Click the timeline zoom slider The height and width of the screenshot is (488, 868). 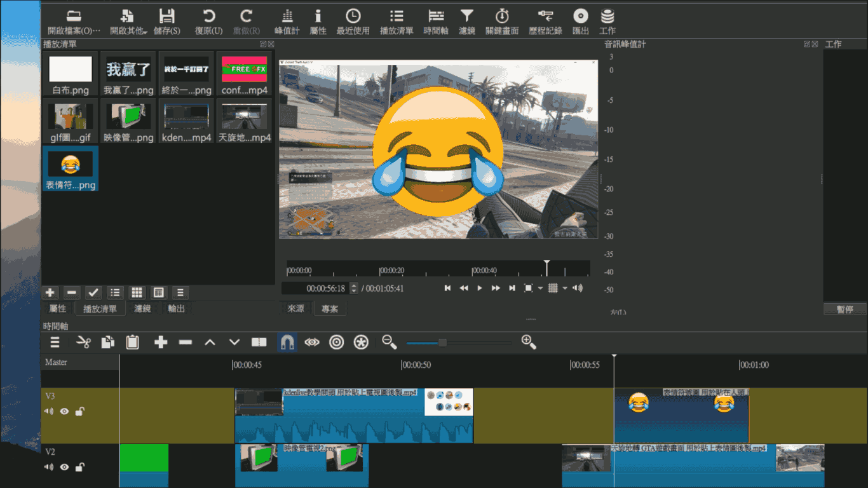click(x=459, y=342)
